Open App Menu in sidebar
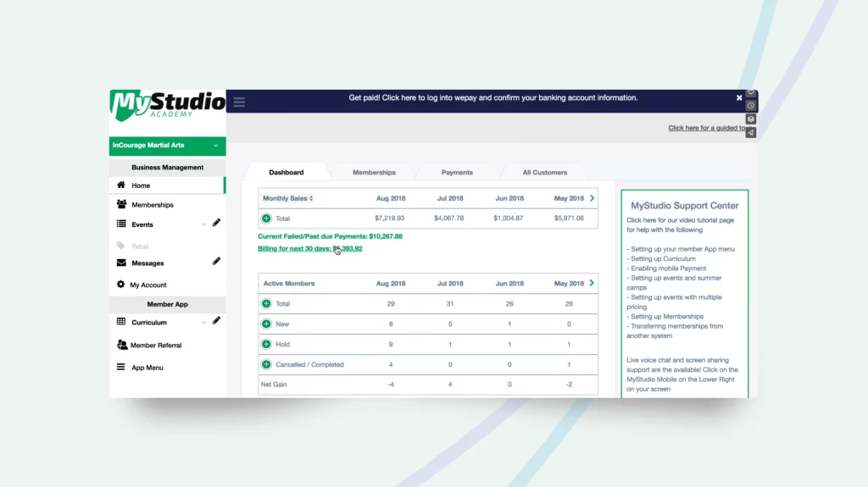This screenshot has height=487, width=868. point(147,368)
